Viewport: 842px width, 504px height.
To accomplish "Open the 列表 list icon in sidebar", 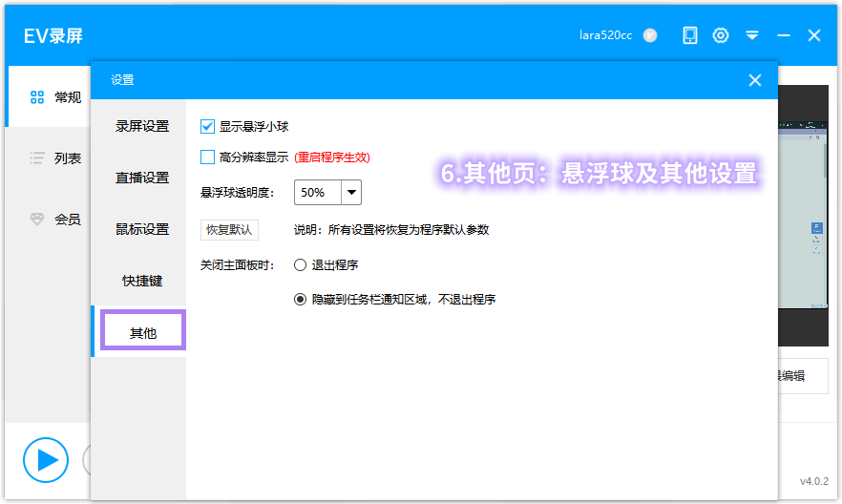I will pyautogui.click(x=37, y=158).
